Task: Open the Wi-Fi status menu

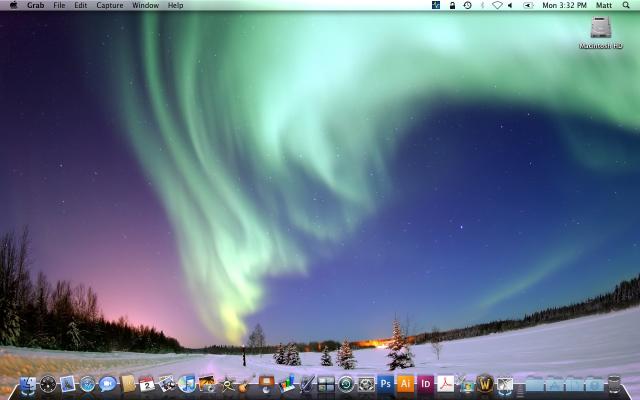Action: pos(497,5)
